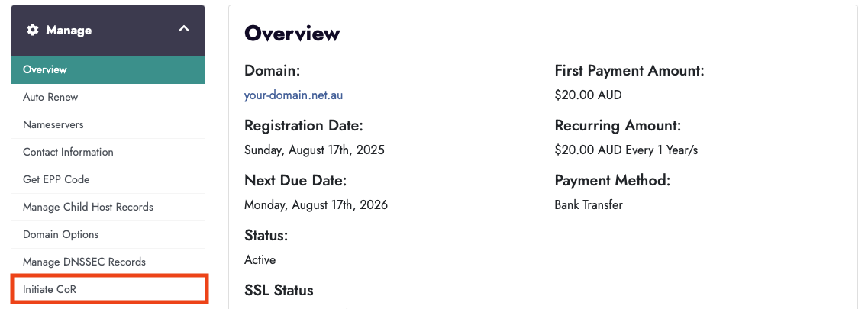
Task: Click the SSL Status heading
Action: tap(279, 291)
